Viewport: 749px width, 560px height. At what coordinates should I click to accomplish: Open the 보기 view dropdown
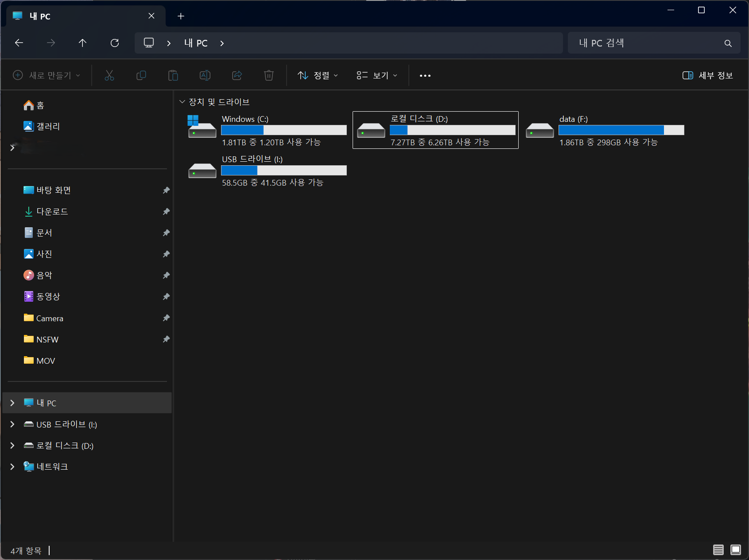(x=377, y=75)
